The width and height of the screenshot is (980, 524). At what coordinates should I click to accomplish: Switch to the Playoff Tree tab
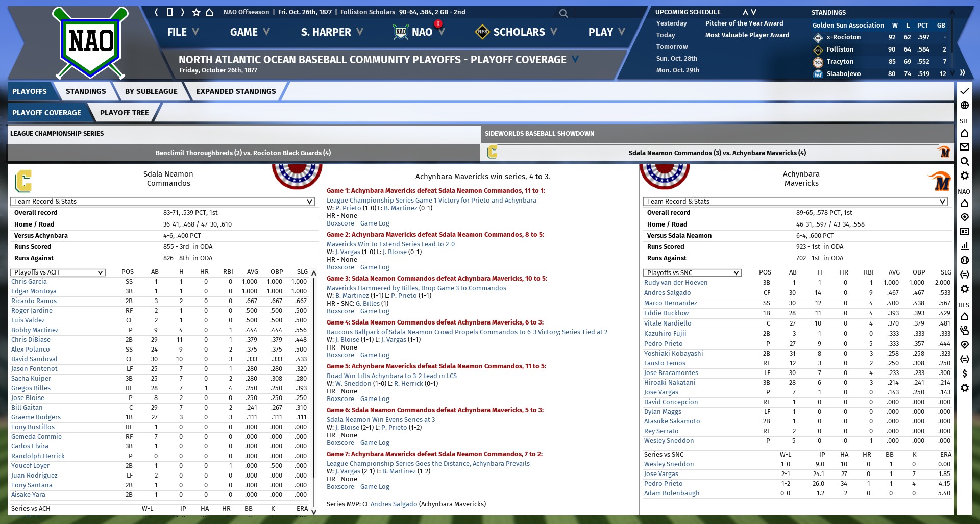(x=124, y=113)
